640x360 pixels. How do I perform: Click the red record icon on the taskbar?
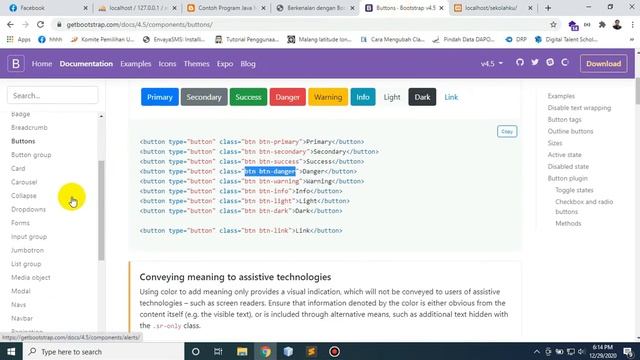point(334,351)
